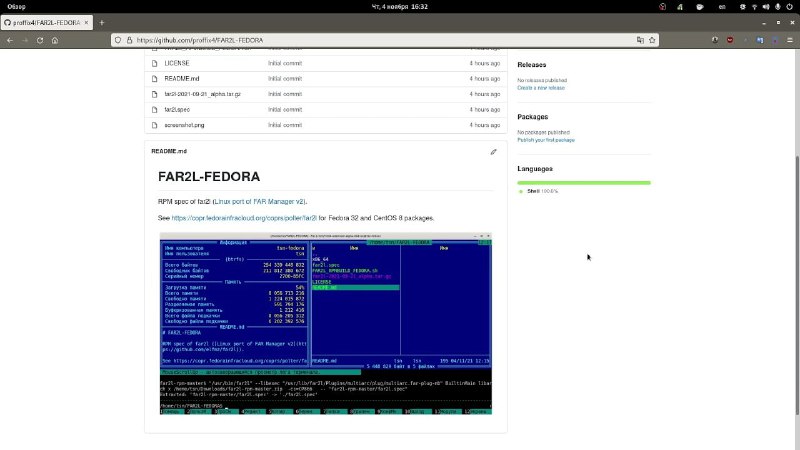The height and width of the screenshot is (450, 800).
Task: Open the screenshot.png file
Action: click(x=184, y=125)
